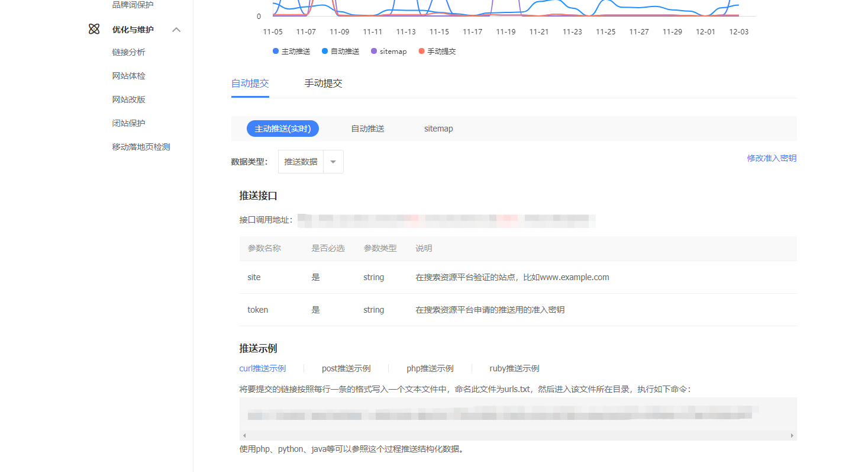Click left arrow of code scrollbar
Image resolution: width=868 pixels, height=472 pixels.
tap(244, 435)
